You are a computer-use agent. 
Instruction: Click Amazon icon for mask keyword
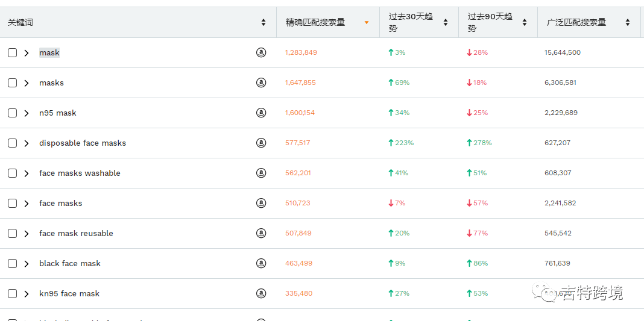point(261,53)
